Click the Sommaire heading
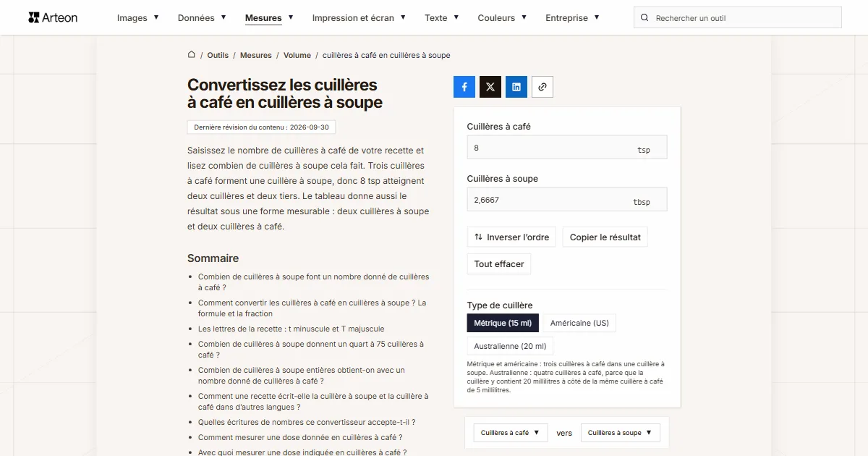 tap(213, 258)
